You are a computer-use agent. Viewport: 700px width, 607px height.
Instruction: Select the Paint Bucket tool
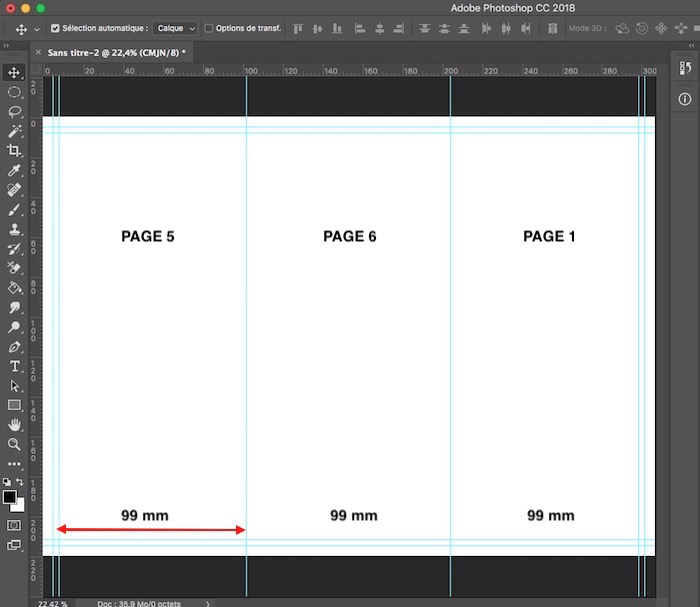pos(14,288)
